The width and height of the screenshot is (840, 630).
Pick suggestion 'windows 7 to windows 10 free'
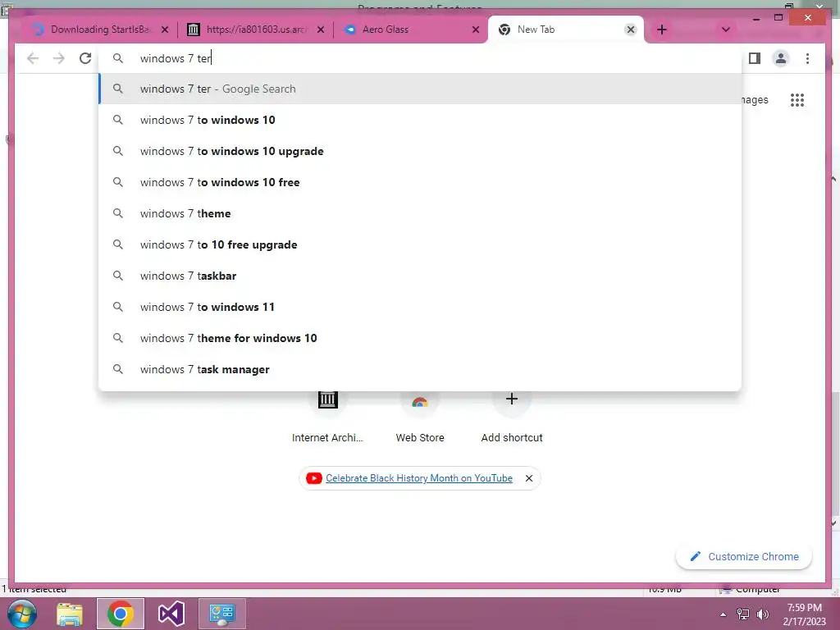(421, 182)
